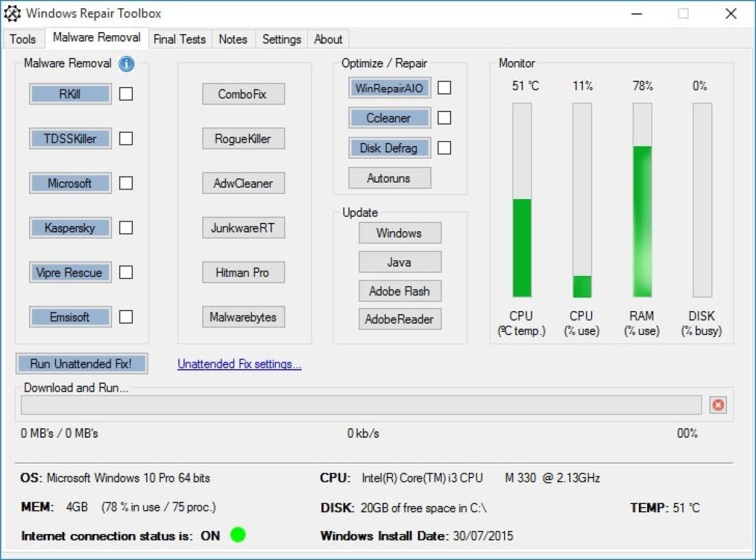756x560 pixels.
Task: Open Unattended Fix settings
Action: pos(239,363)
